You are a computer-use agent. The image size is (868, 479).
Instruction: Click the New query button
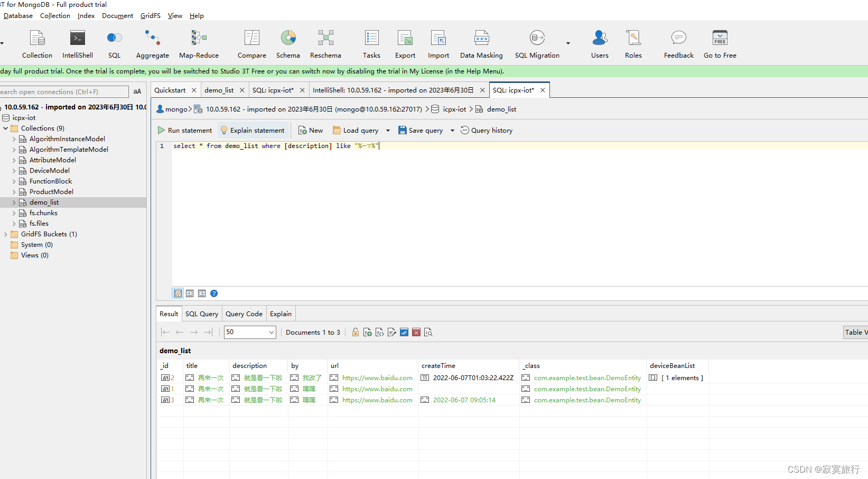311,131
